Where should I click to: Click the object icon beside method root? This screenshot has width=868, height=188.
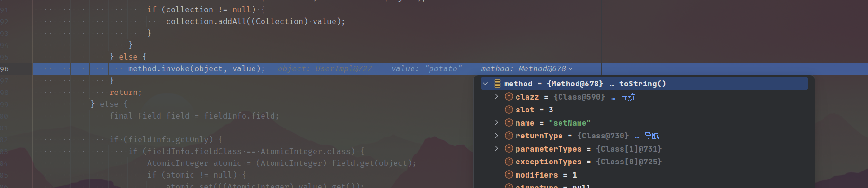click(x=498, y=84)
